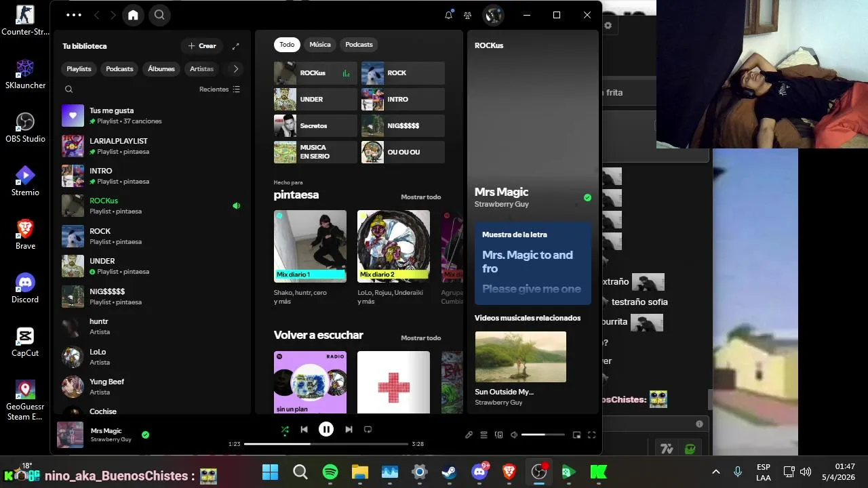Open Tus me gusta playlist
The width and height of the screenshot is (868, 488).
(151, 115)
